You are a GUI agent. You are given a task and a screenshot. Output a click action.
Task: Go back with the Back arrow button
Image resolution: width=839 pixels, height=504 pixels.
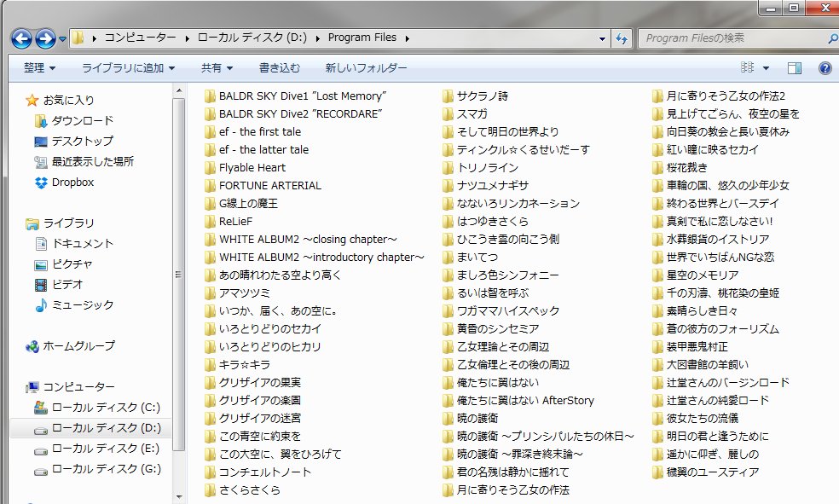point(21,38)
